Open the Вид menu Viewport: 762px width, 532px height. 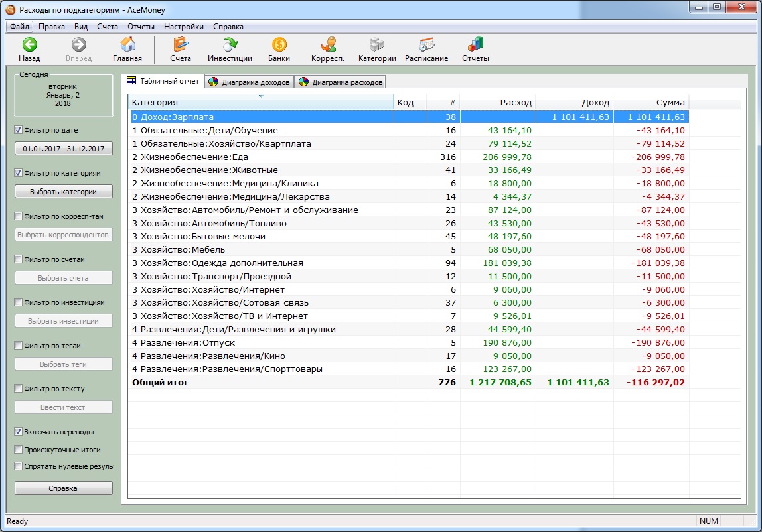(81, 27)
